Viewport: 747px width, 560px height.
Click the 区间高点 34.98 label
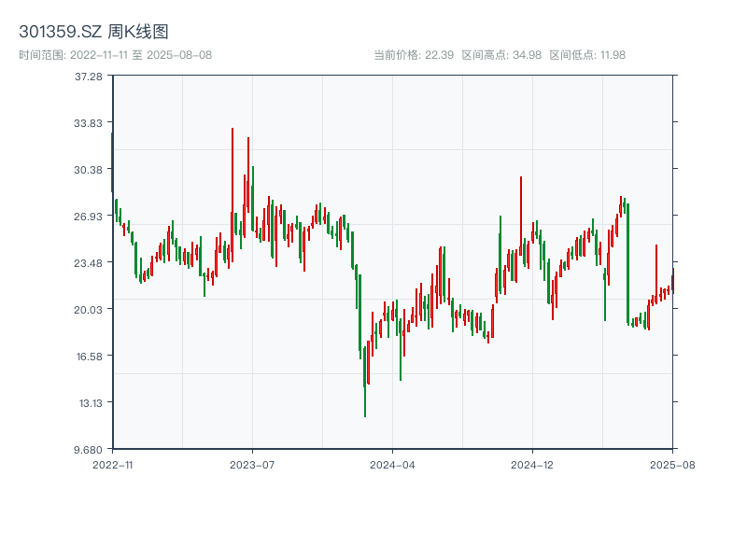(501, 55)
